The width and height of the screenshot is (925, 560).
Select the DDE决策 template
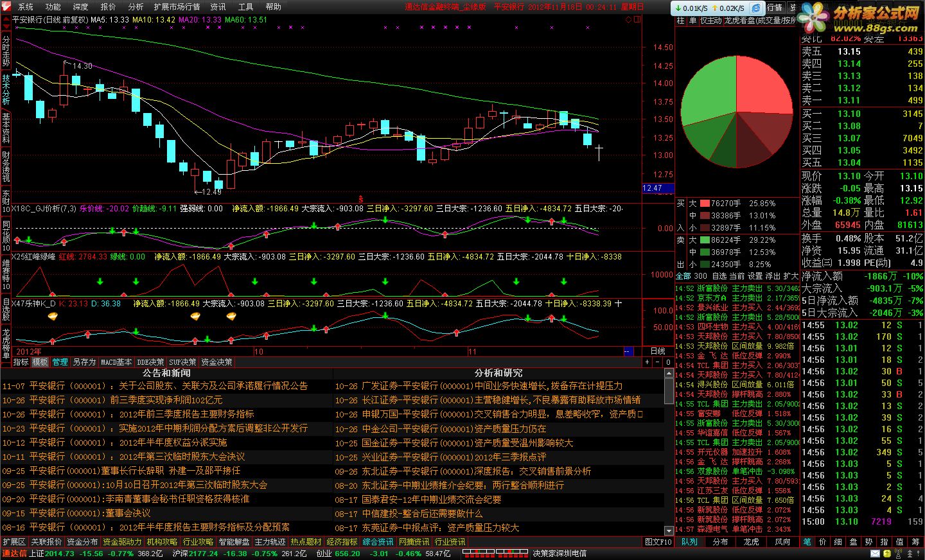click(x=150, y=362)
